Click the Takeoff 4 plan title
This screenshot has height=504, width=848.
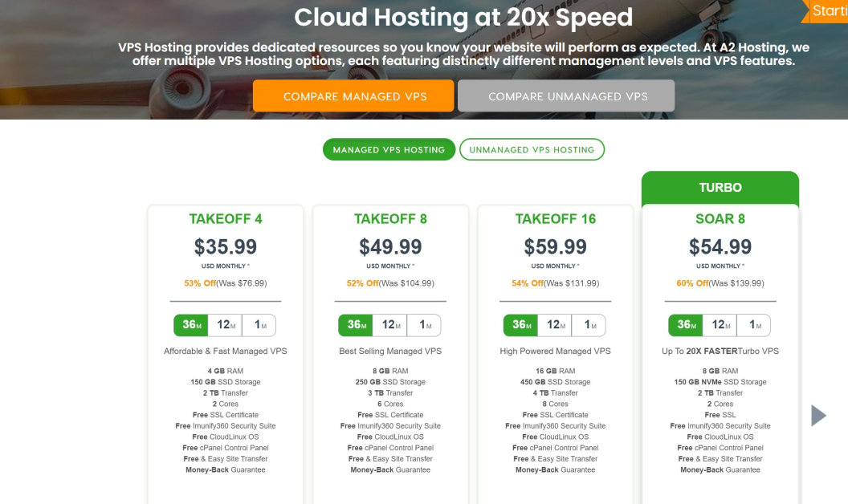coord(226,219)
